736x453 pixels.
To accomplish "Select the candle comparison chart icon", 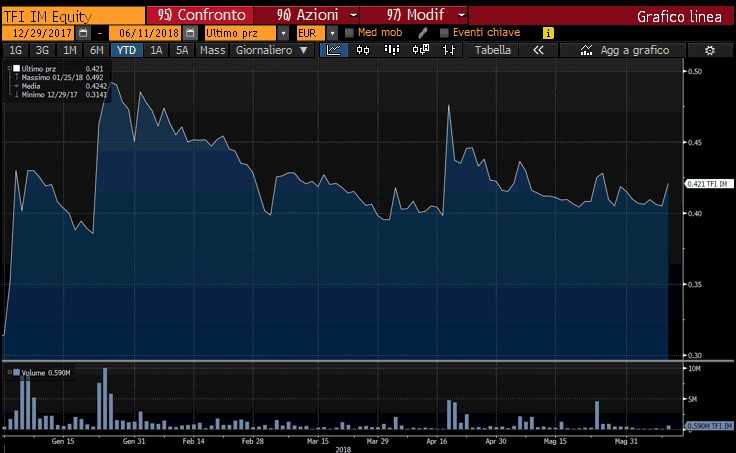I will point(421,50).
